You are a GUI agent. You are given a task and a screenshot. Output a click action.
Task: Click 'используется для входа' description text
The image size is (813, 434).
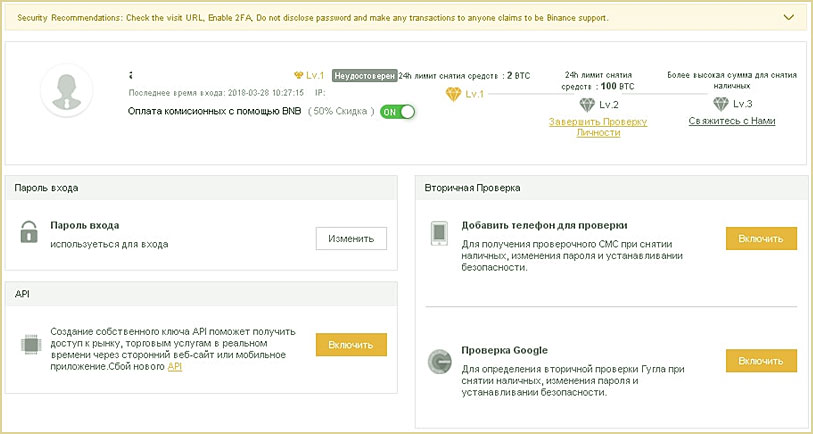pos(109,244)
